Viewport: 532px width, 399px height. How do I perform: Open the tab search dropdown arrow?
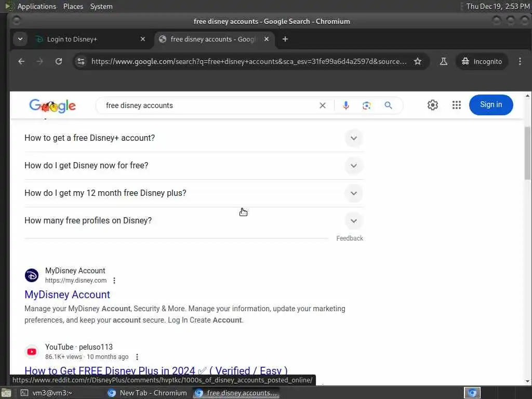tap(20, 39)
